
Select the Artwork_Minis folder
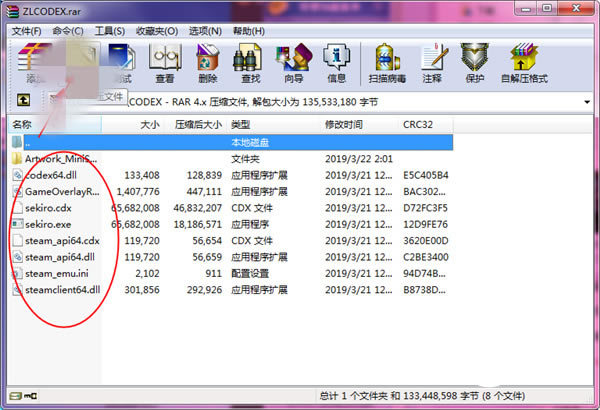tap(62, 158)
